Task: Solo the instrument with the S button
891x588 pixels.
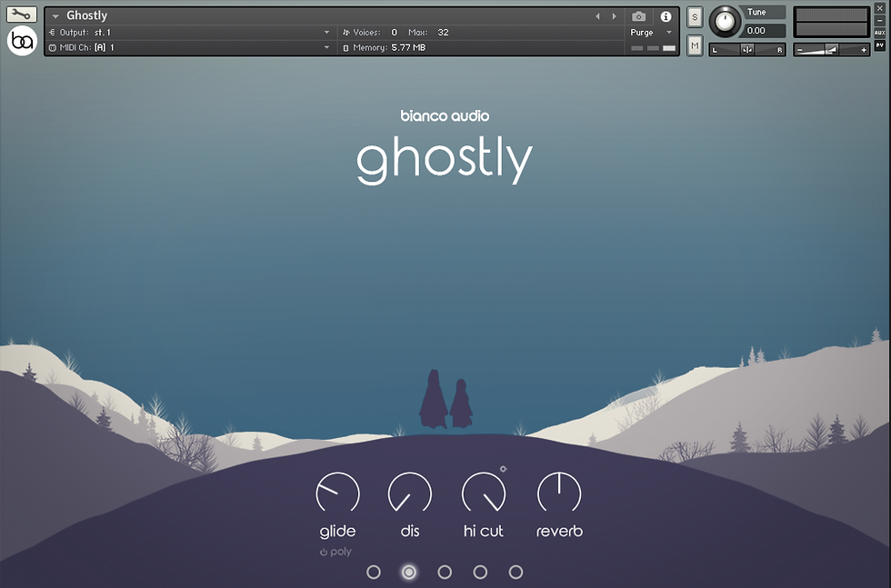Action: point(695,17)
